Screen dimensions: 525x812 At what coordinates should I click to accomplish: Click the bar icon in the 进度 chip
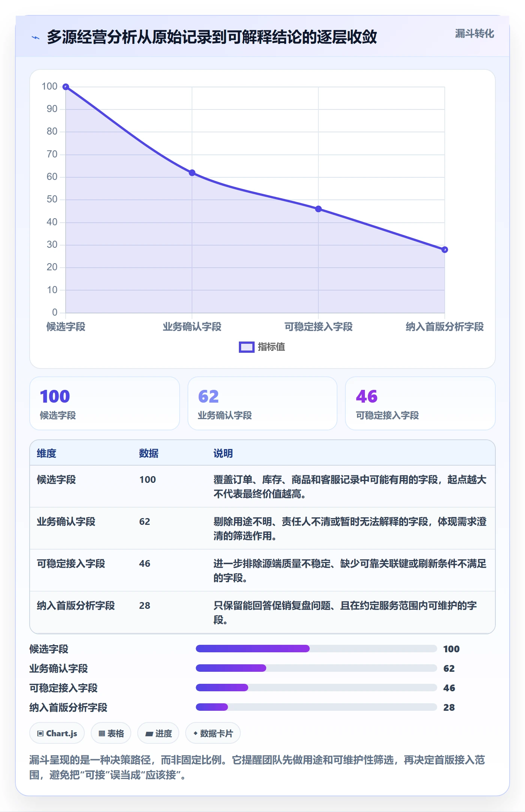tap(149, 734)
